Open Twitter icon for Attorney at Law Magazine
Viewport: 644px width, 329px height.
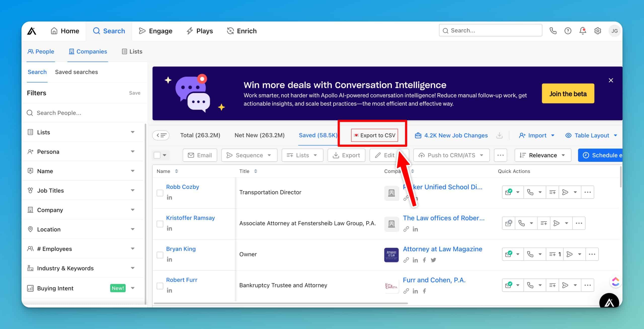433,260
